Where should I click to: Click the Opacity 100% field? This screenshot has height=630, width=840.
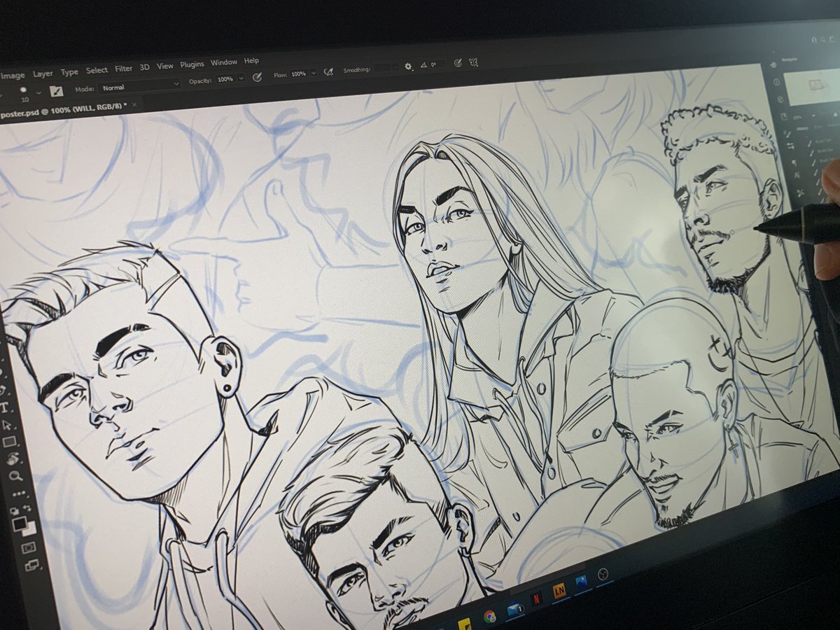[225, 79]
